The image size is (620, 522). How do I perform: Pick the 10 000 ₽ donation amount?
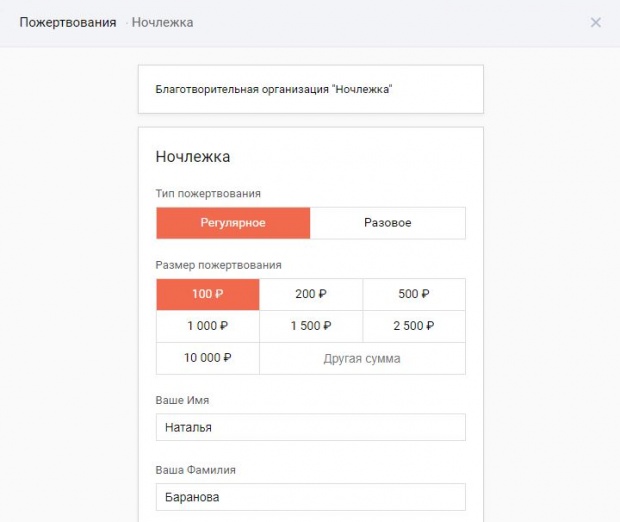coord(207,358)
